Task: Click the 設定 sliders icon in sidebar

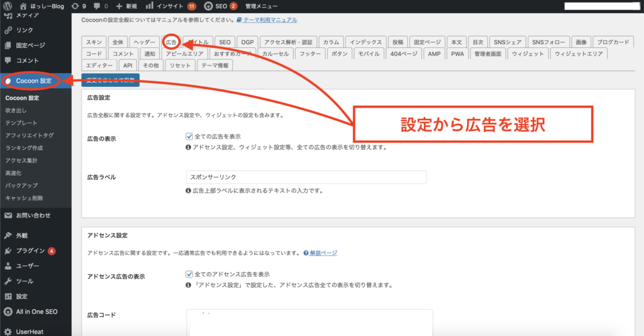Action: tap(8, 296)
